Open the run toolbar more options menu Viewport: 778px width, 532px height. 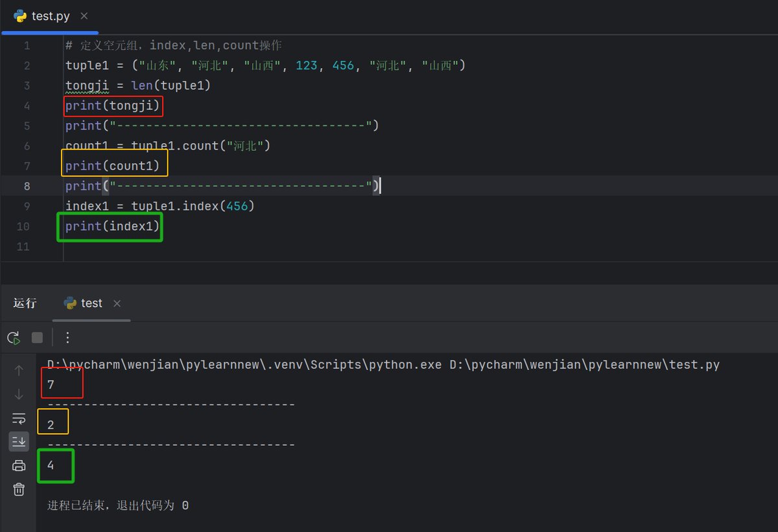(67, 338)
